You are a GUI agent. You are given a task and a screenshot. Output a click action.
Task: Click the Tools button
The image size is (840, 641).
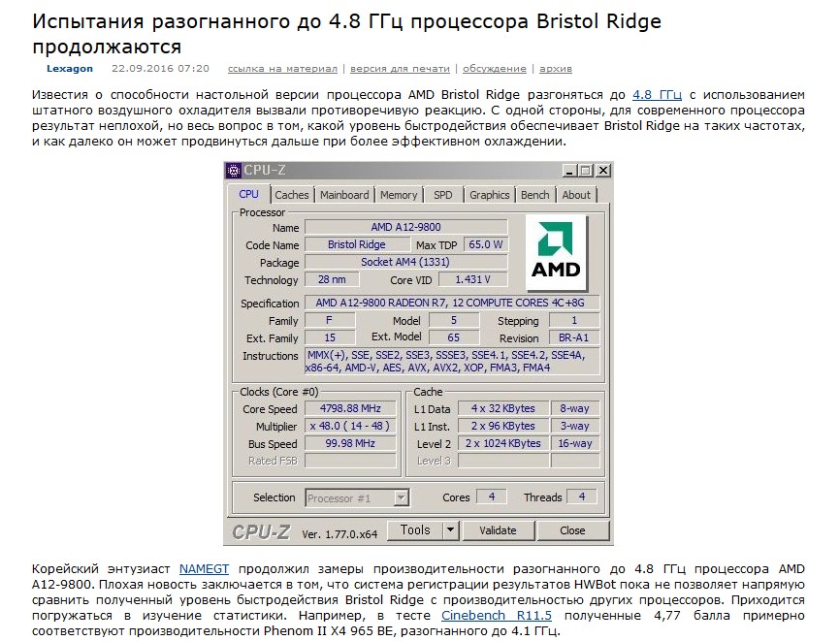pos(415,530)
